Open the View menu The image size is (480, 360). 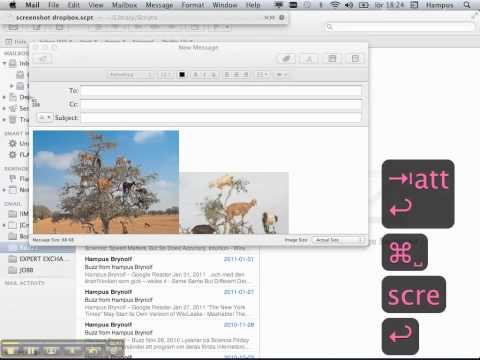click(96, 5)
